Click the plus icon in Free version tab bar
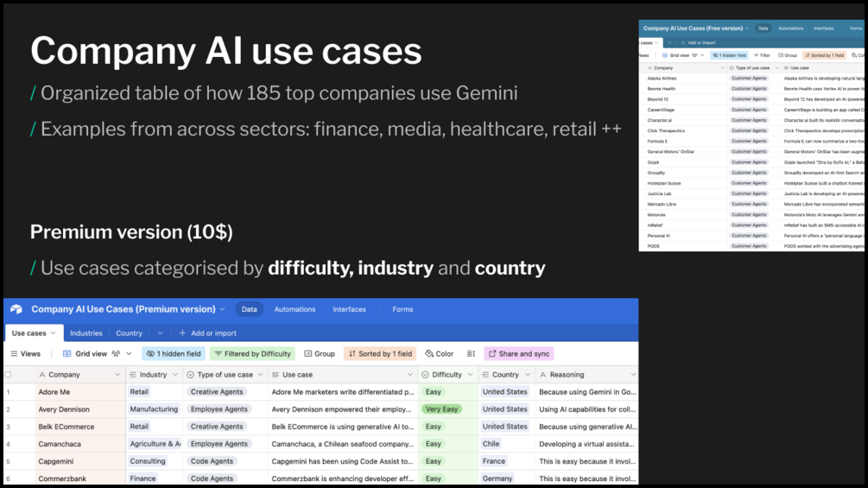 point(683,42)
